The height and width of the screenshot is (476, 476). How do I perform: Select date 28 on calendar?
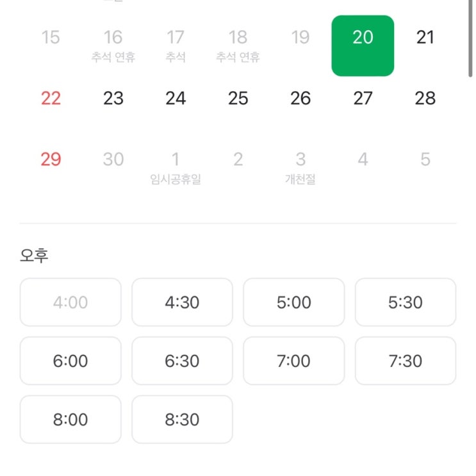tap(425, 98)
